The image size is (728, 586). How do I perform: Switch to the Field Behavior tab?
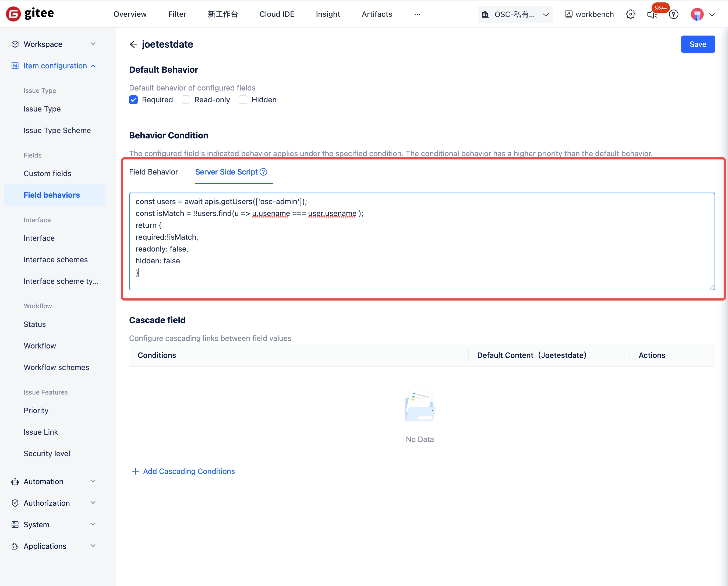(x=153, y=172)
